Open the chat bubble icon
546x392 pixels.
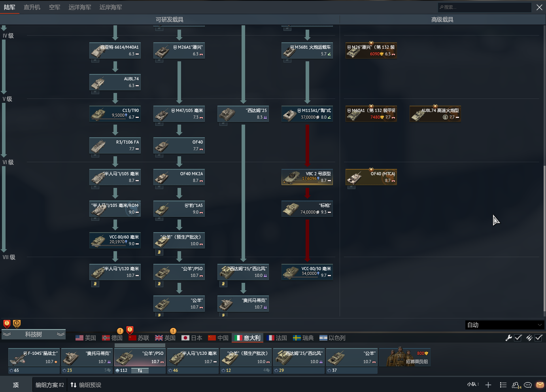point(528,385)
